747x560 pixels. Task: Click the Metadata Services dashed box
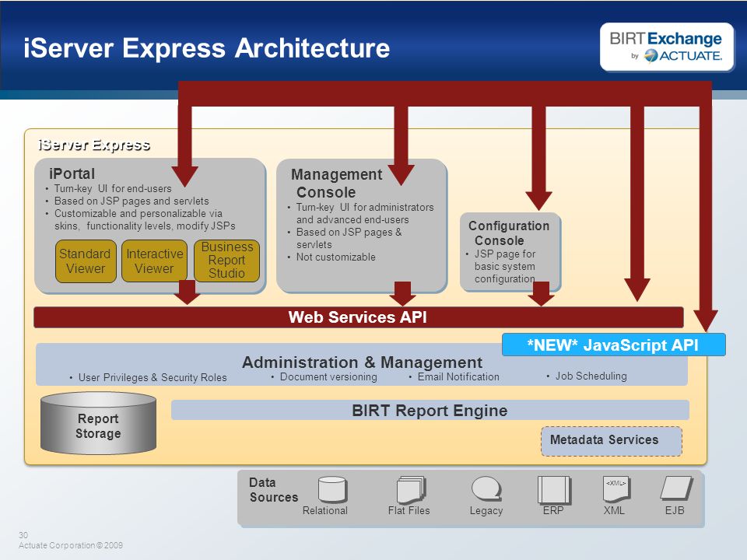[612, 441]
